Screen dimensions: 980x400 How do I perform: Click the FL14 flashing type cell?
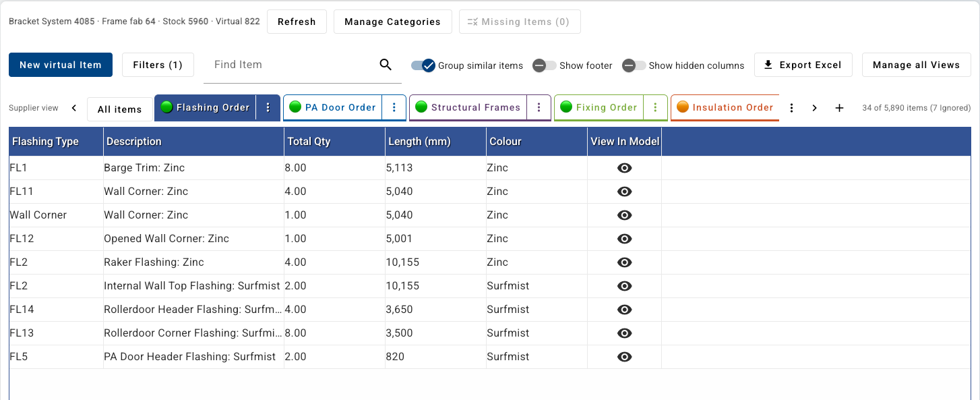(56, 310)
